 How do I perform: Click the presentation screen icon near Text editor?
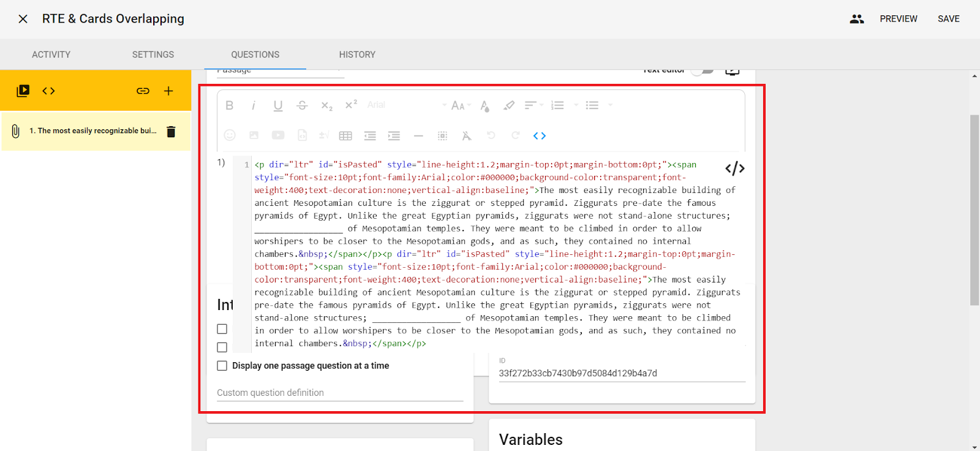[733, 71]
